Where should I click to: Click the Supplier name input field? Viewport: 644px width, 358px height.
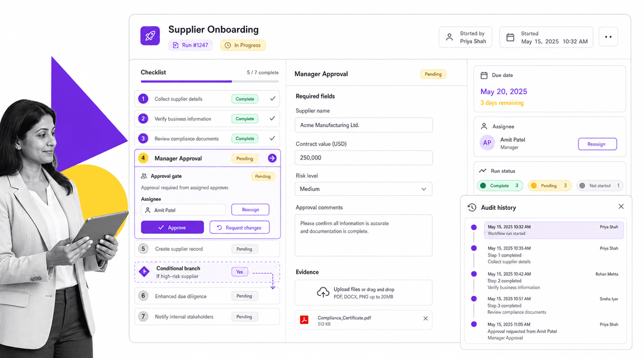[363, 125]
